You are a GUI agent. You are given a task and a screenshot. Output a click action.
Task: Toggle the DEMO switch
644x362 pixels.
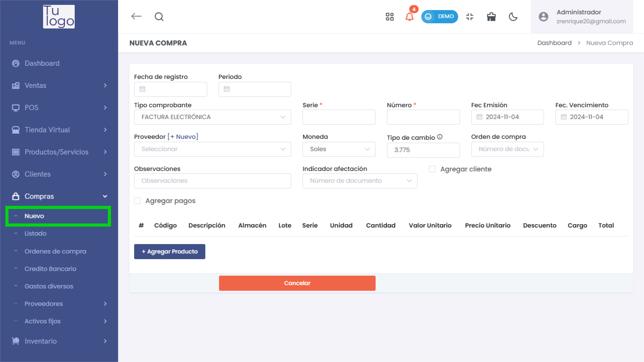click(x=439, y=17)
